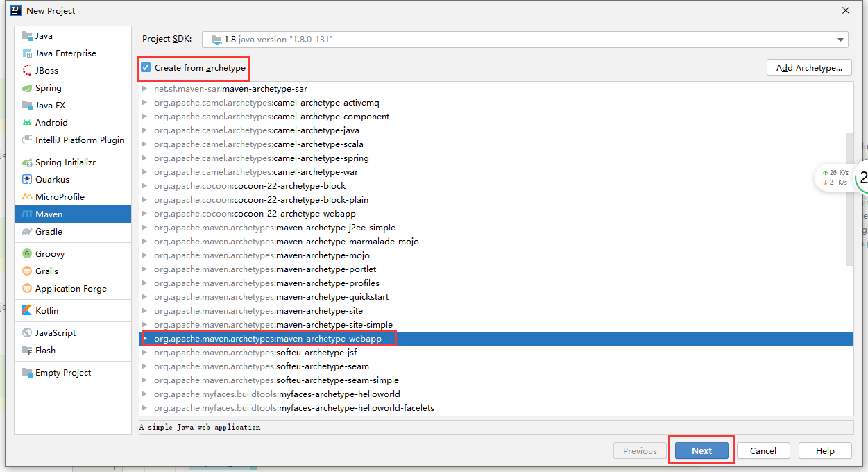Click the Quarkus icon

27,180
